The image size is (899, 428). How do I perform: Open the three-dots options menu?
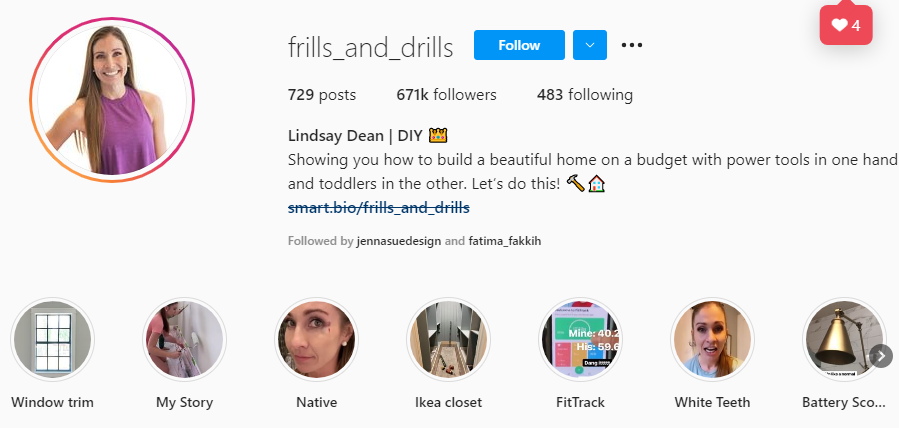coord(632,45)
